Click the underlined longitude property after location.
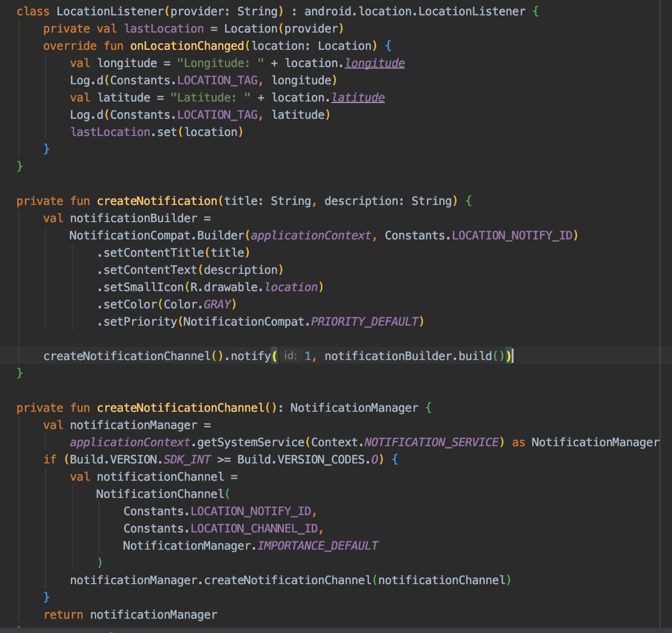Viewport: 672px width, 633px height. click(x=374, y=63)
